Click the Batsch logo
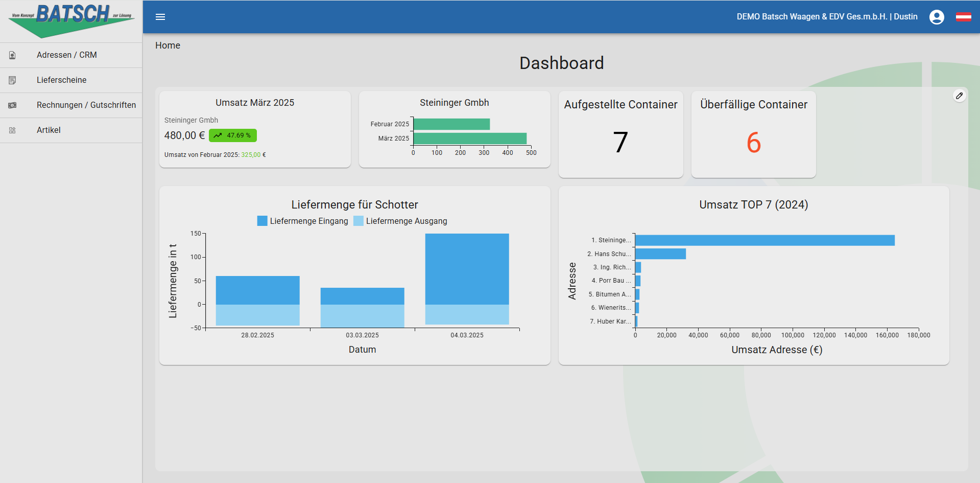Image resolution: width=980 pixels, height=483 pixels. click(71, 20)
